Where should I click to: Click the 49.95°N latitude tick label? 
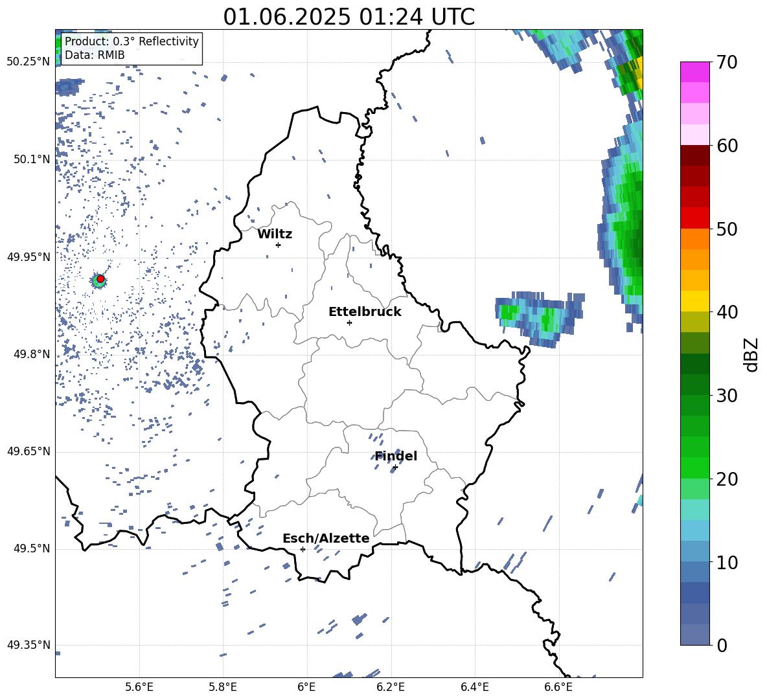tap(29, 256)
